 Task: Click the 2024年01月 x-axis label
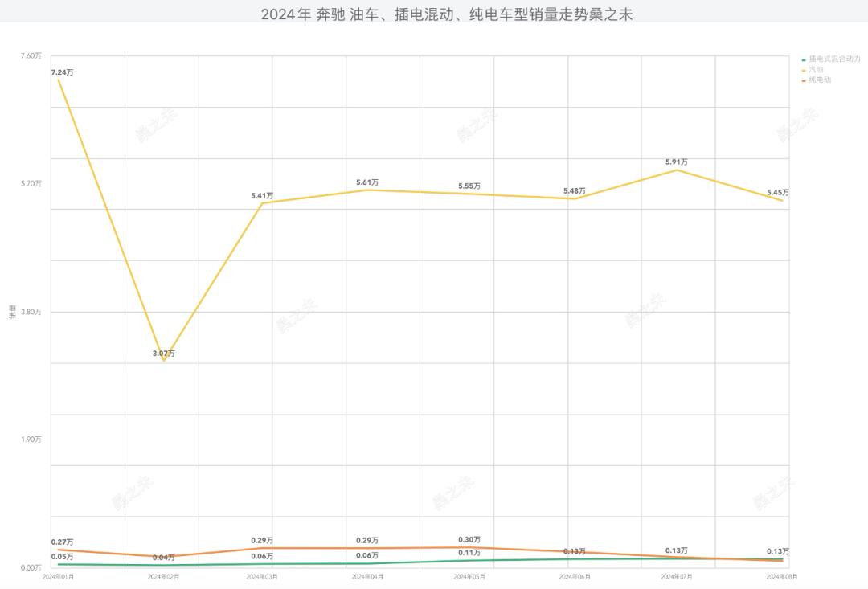click(59, 576)
